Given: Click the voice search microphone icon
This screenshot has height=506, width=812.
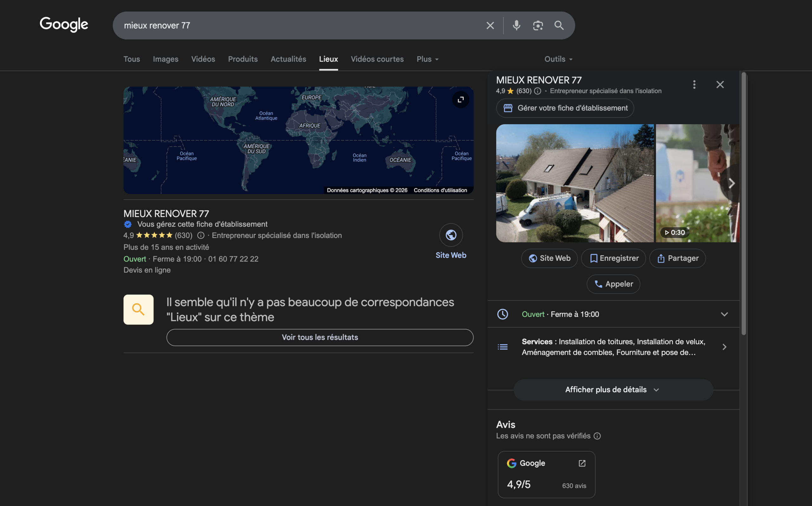Looking at the screenshot, I should pos(516,25).
